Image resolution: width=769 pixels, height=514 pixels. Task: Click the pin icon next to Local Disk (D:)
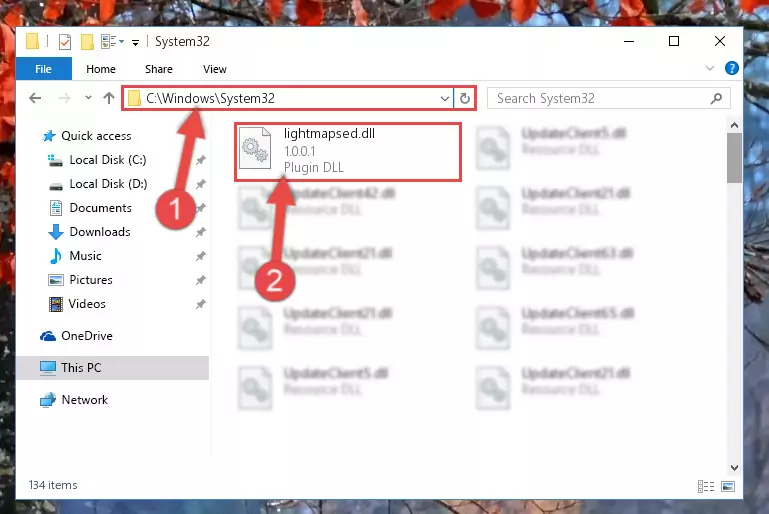point(201,184)
